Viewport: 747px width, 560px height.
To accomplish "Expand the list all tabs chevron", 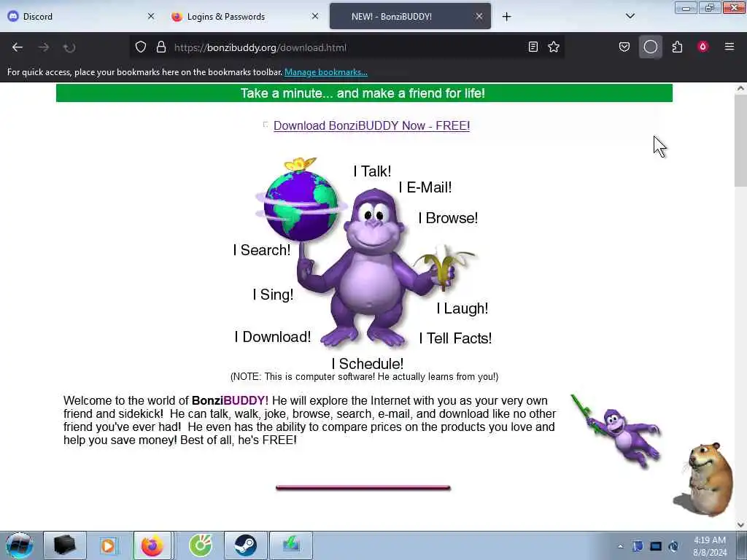I will click(x=630, y=16).
